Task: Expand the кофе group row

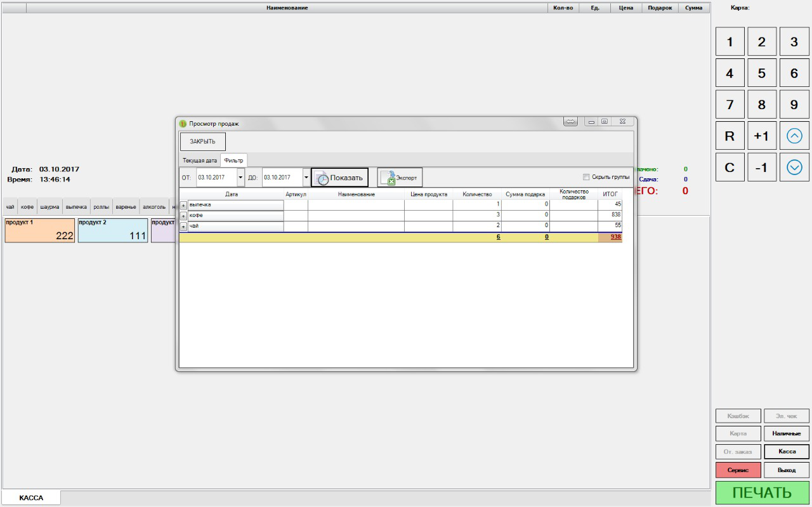Action: [183, 216]
